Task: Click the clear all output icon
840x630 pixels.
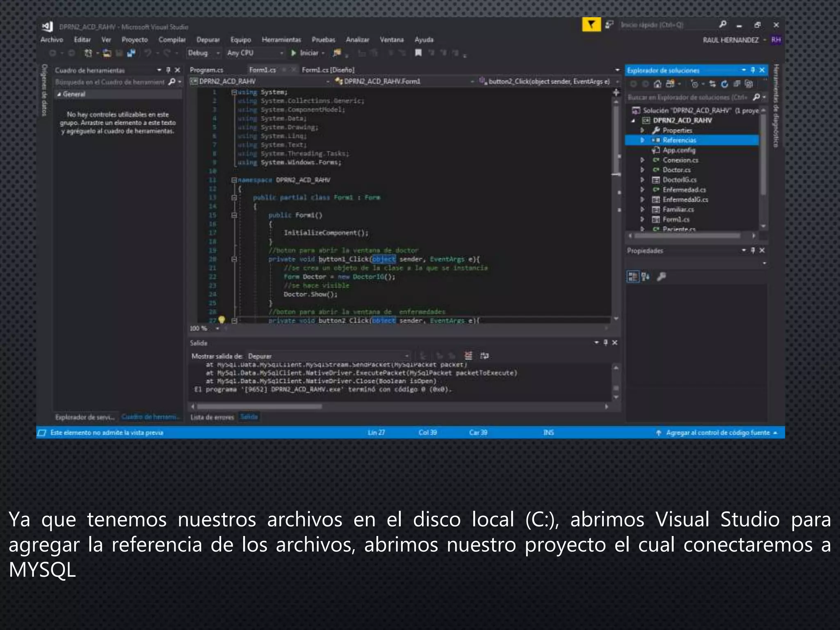Action: (468, 356)
